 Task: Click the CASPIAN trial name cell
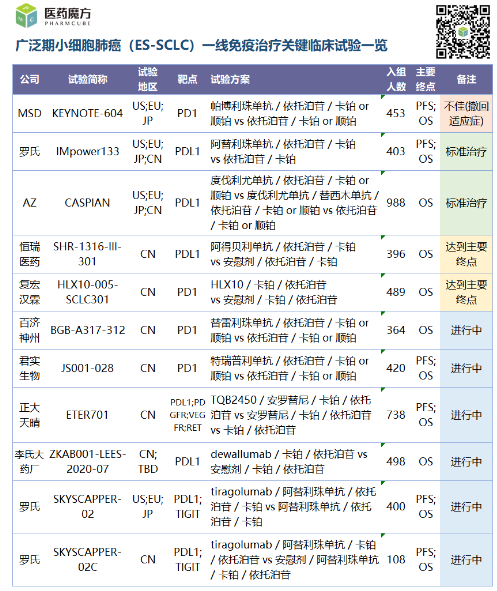click(87, 203)
